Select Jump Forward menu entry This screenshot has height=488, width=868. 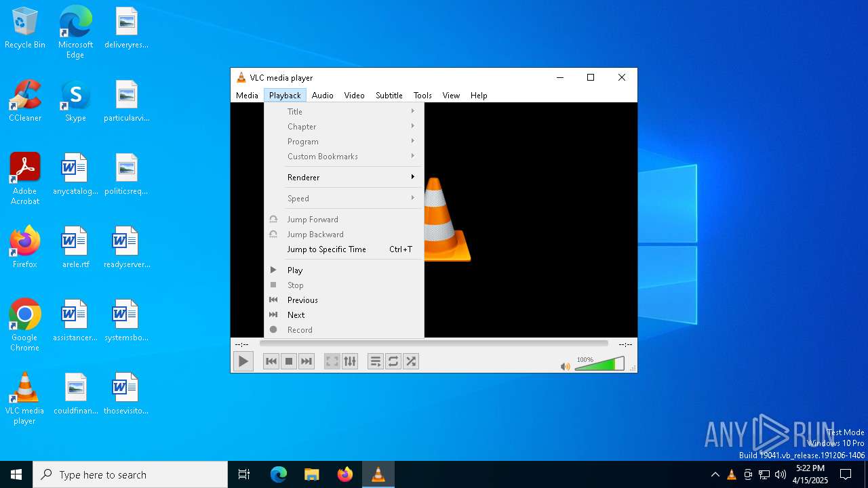coord(344,220)
